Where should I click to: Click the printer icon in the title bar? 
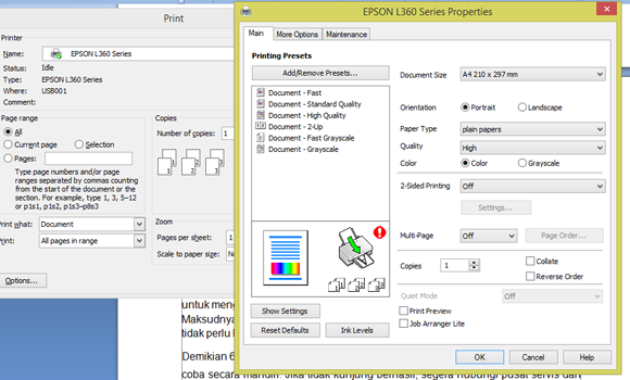click(x=246, y=11)
